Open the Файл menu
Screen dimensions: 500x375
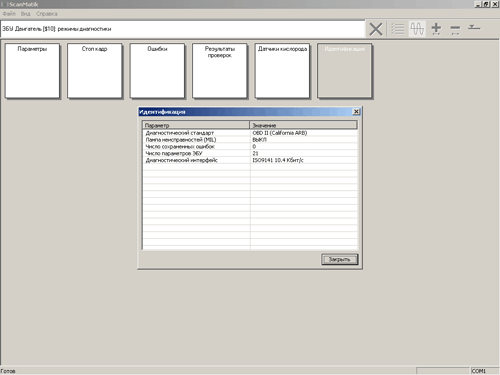(x=9, y=14)
